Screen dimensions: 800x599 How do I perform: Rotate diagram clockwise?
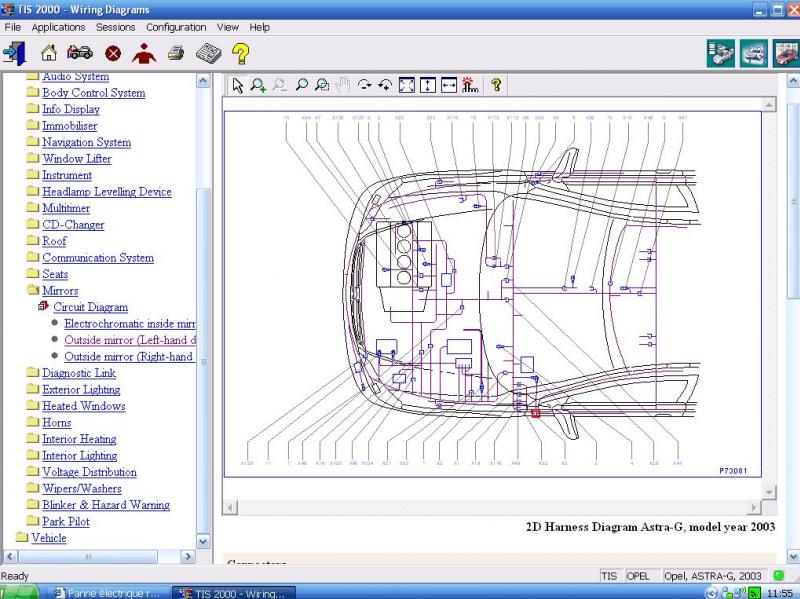tap(364, 85)
